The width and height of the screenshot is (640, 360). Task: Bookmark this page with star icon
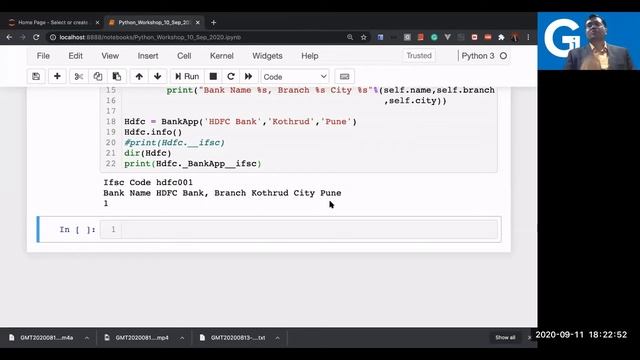click(363, 37)
